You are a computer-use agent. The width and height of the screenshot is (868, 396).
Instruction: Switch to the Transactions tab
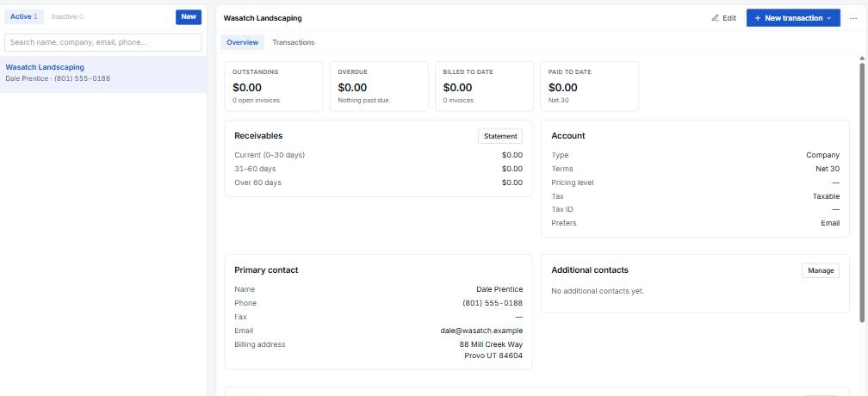point(294,42)
